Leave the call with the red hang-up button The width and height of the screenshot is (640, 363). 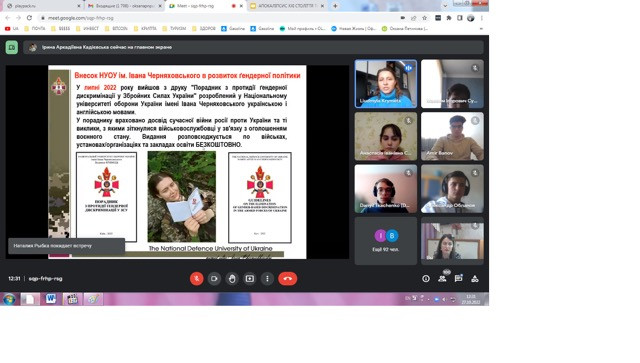pos(287,278)
